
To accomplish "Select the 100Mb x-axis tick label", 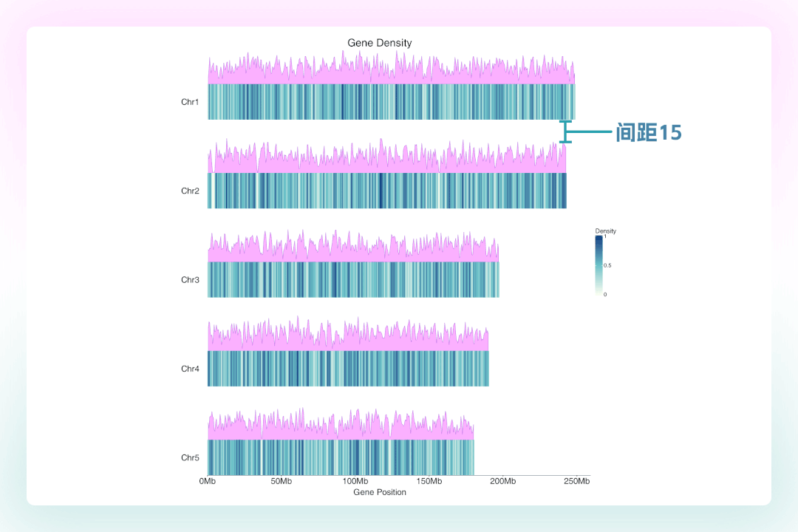I will (355, 482).
